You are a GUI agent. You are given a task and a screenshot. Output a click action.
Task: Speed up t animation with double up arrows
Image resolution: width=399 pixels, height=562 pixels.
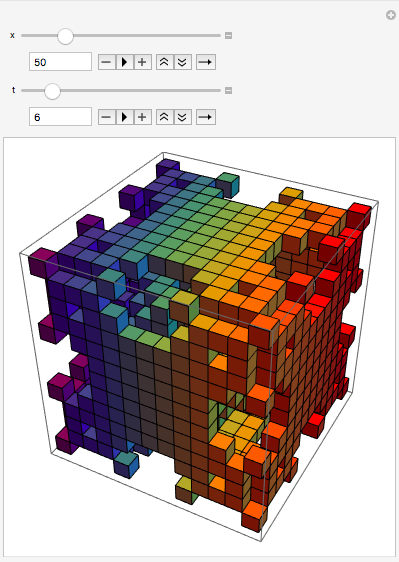coord(165,117)
